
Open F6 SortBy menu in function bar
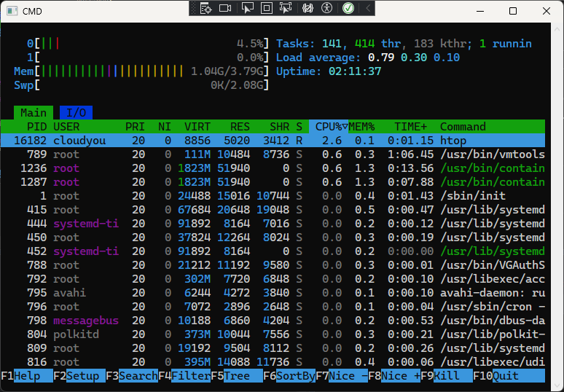pyautogui.click(x=295, y=376)
